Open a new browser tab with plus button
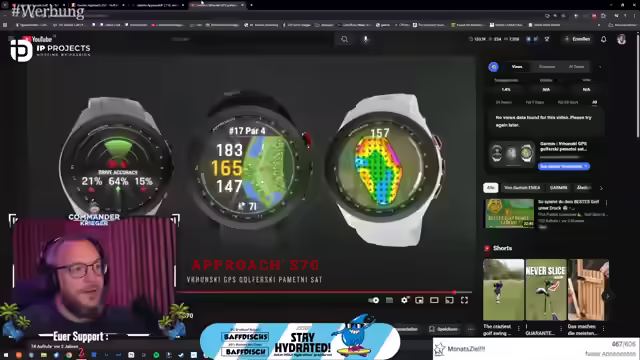This screenshot has width=640, height=360. [251, 5]
